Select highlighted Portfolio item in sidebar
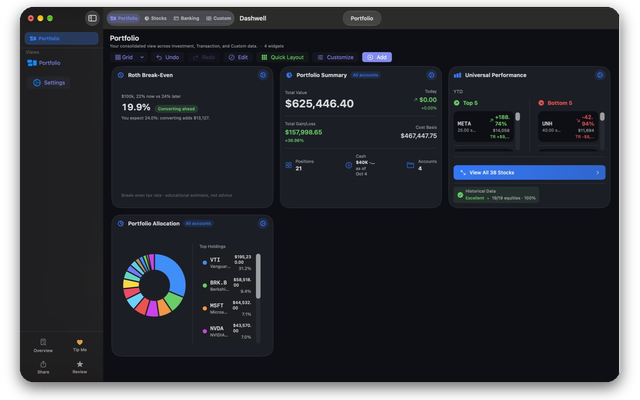Viewport: 640px width, 400px height. click(62, 38)
